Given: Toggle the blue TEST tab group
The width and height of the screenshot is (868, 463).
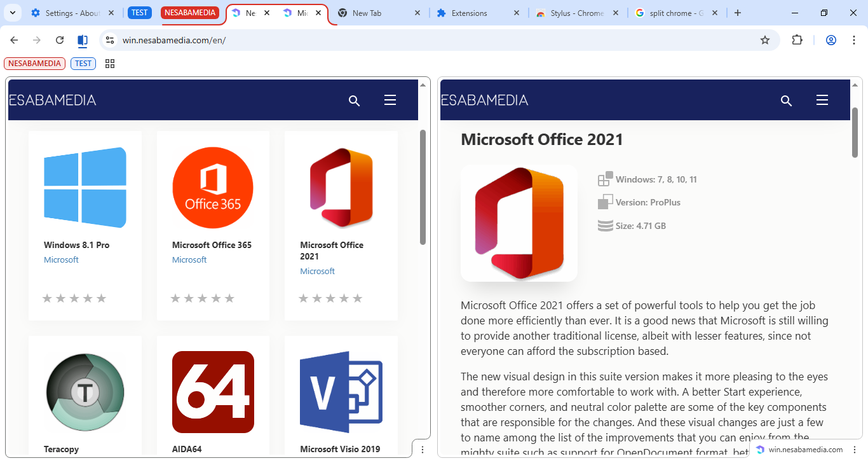Looking at the screenshot, I should click(140, 13).
